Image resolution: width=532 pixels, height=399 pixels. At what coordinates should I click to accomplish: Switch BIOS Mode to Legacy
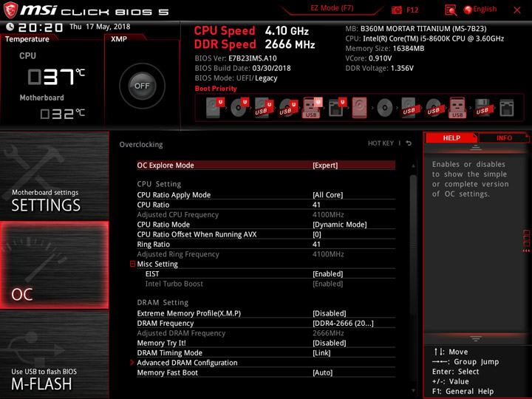(266, 78)
